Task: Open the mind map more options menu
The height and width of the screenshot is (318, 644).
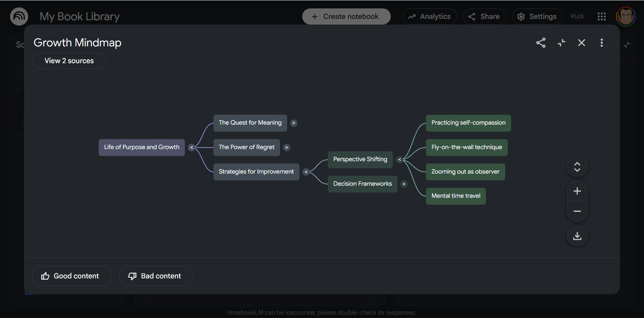Action: (x=601, y=43)
